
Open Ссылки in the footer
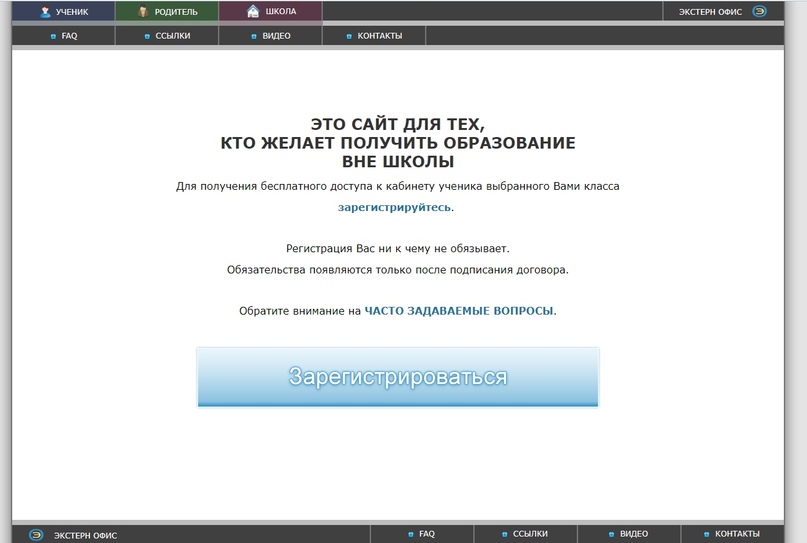[x=525, y=534]
